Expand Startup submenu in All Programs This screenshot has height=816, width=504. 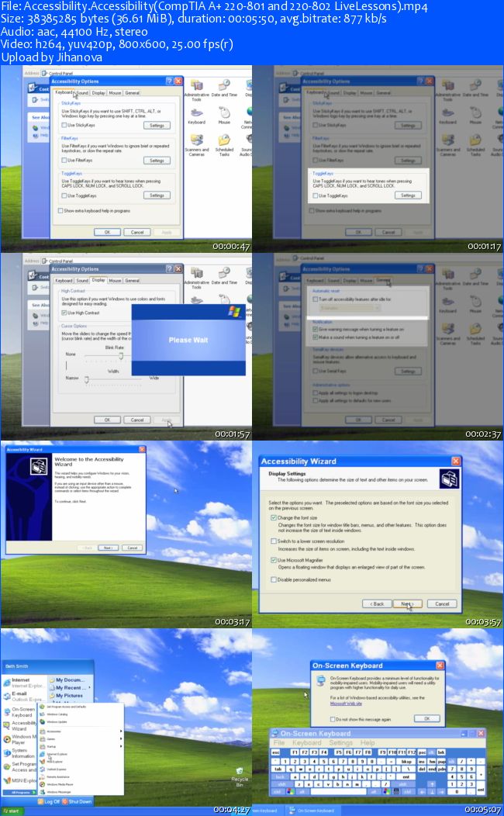click(x=81, y=746)
